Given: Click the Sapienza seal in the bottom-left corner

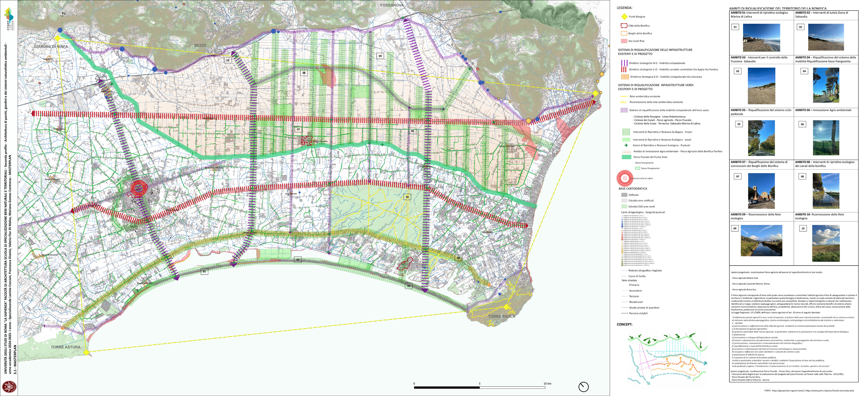Looking at the screenshot, I should pos(9,387).
